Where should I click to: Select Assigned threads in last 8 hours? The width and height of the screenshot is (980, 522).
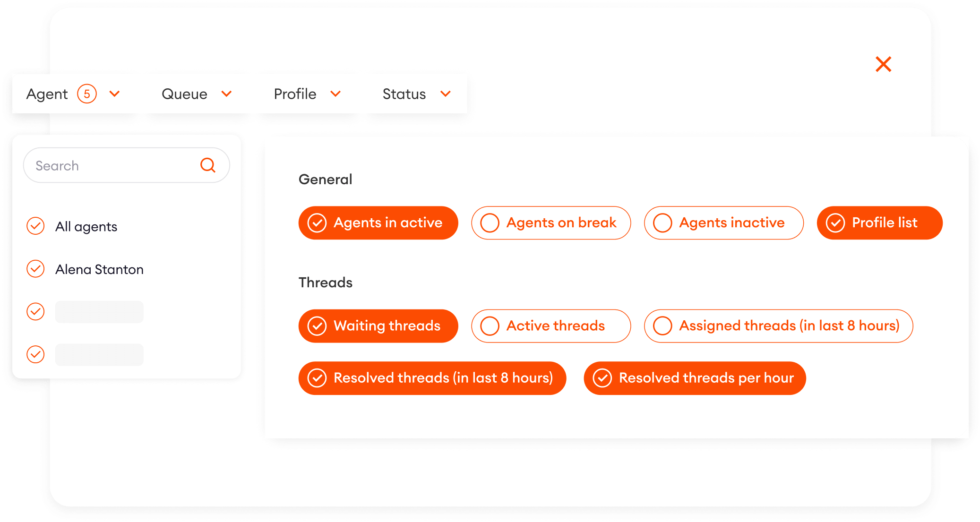778,325
